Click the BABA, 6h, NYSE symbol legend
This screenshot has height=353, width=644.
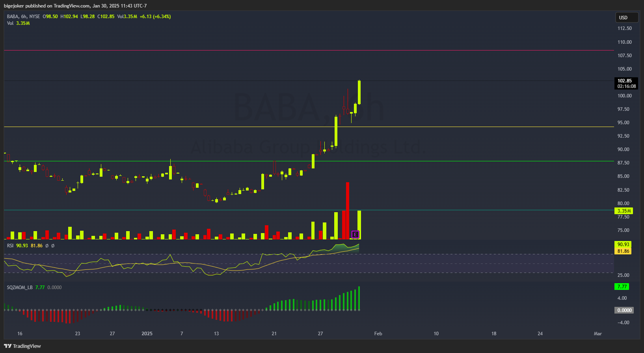[x=24, y=17]
